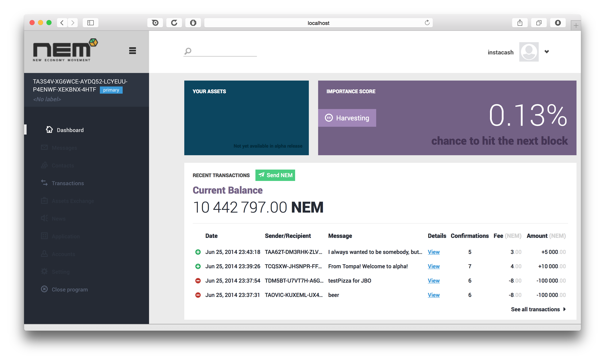605x364 pixels.
Task: View details of the testPizza transaction
Action: [434, 281]
